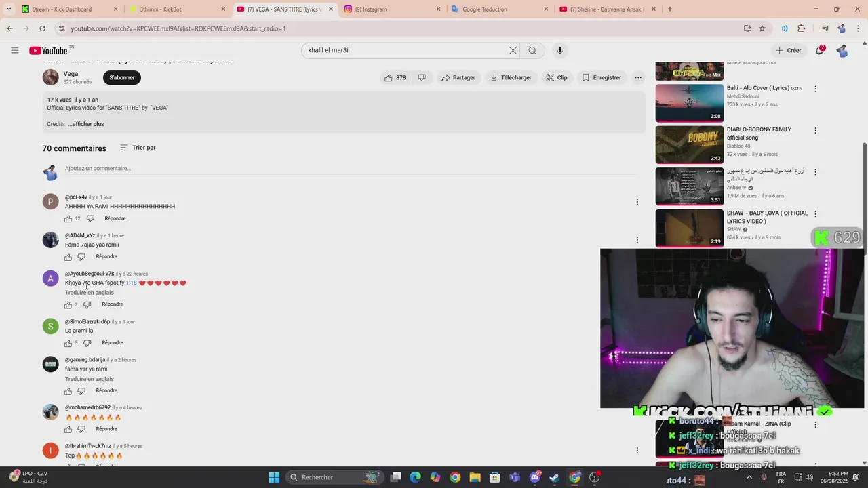868x488 pixels.
Task: Open the account avatar menu
Action: pos(842,50)
